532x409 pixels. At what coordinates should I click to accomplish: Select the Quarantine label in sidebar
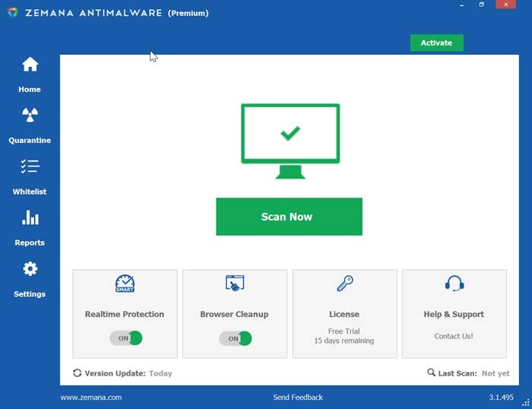coord(30,140)
